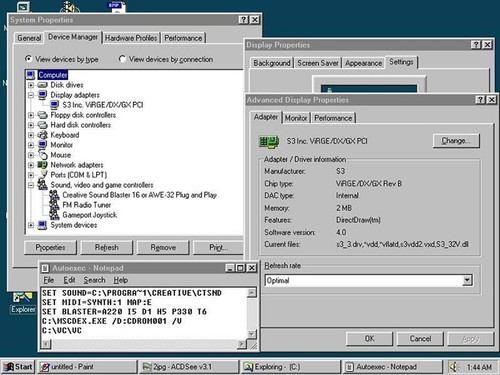Click Autoexec - Notepad taskbar button
The image size is (500, 375).
[392, 367]
